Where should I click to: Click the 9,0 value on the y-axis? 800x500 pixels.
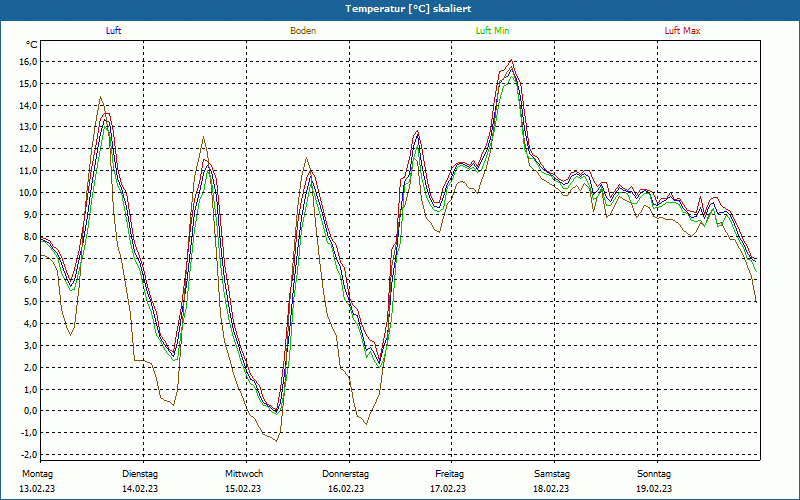[31, 215]
